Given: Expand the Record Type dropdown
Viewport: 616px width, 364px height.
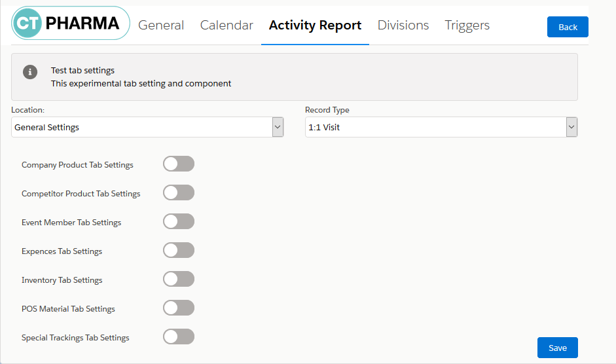Looking at the screenshot, I should [x=441, y=127].
